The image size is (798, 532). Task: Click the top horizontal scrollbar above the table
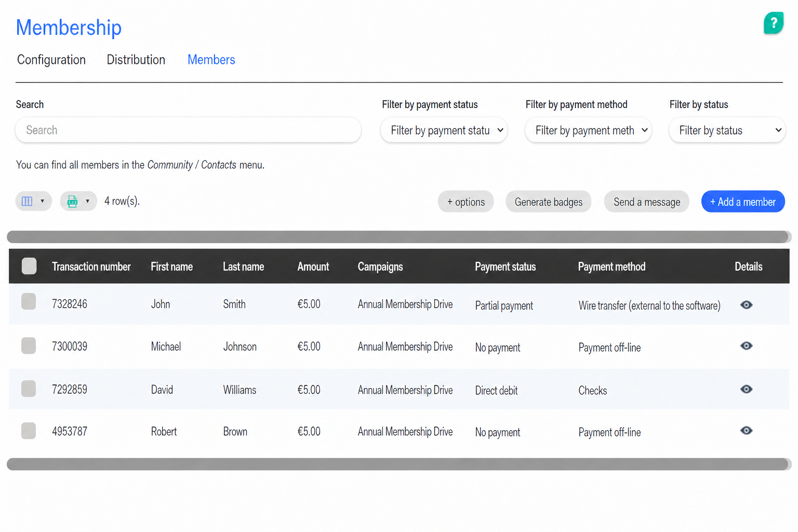399,237
